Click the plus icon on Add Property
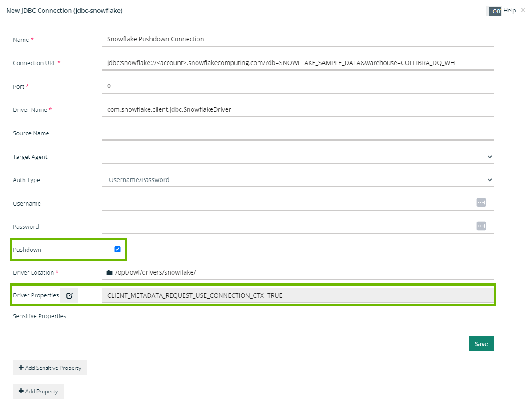The height and width of the screenshot is (412, 532). 20,391
